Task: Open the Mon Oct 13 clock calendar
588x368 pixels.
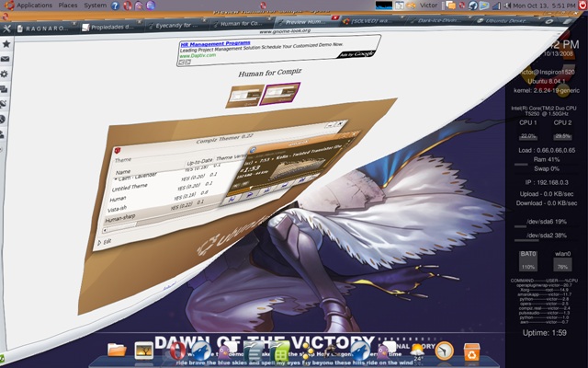Action: pyautogui.click(x=544, y=6)
